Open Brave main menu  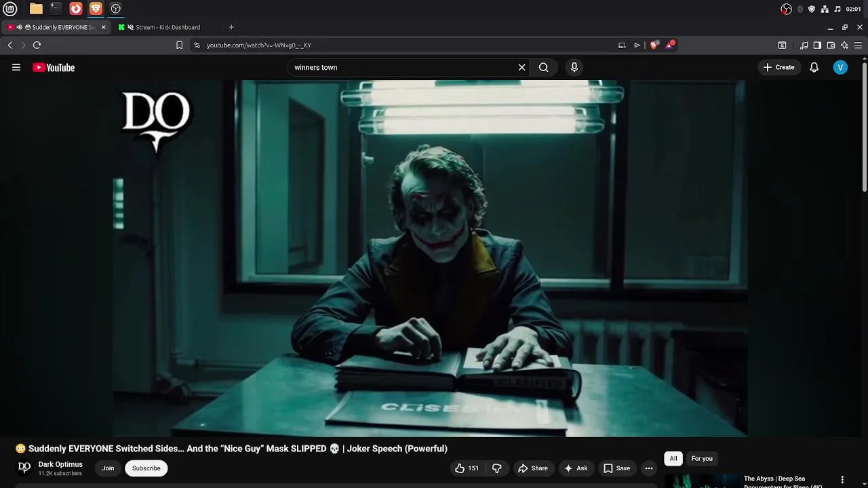coord(858,45)
